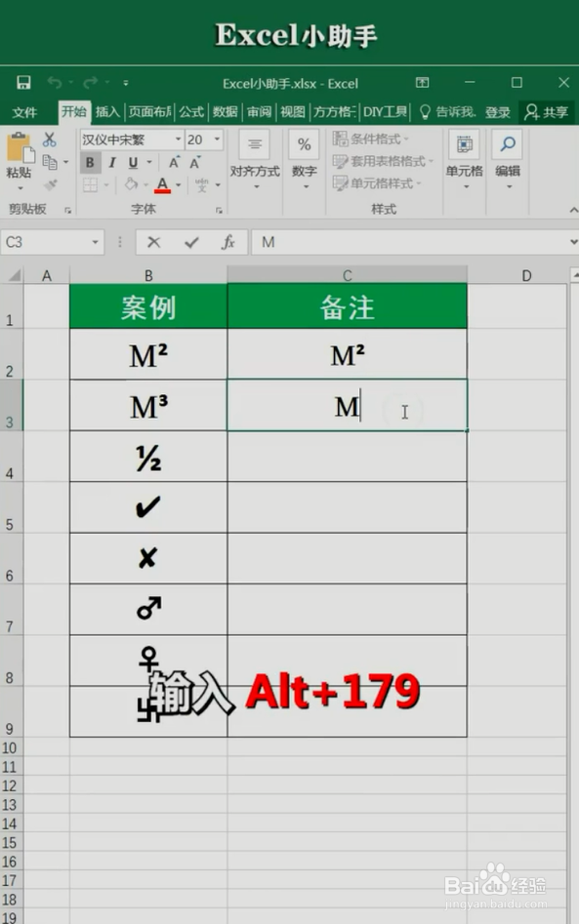Open the Customize Quick Access Toolbar arrow
The width and height of the screenshot is (579, 924).
coord(126,83)
